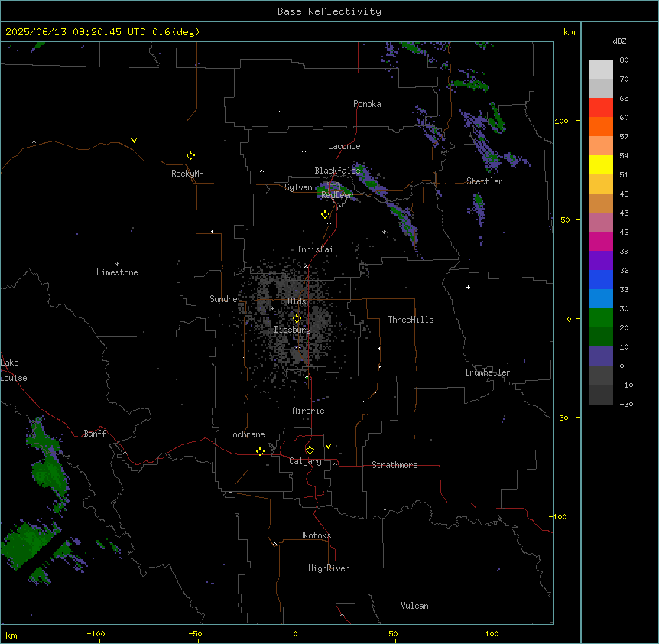Image resolution: width=659 pixels, height=644 pixels.
Task: Click the Calgary label
Action: click(x=306, y=461)
